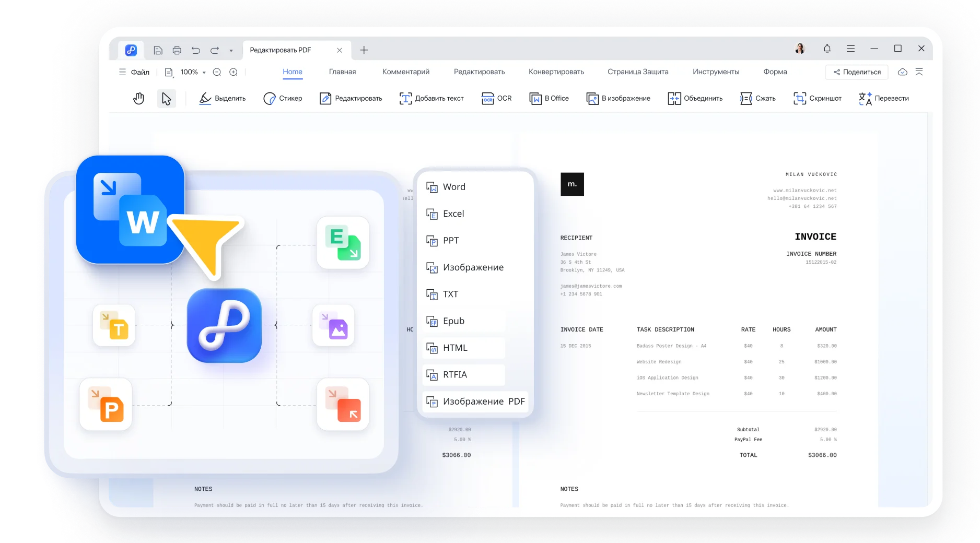The image size is (980, 543).
Task: Open the Сжать compression tool
Action: pyautogui.click(x=757, y=98)
